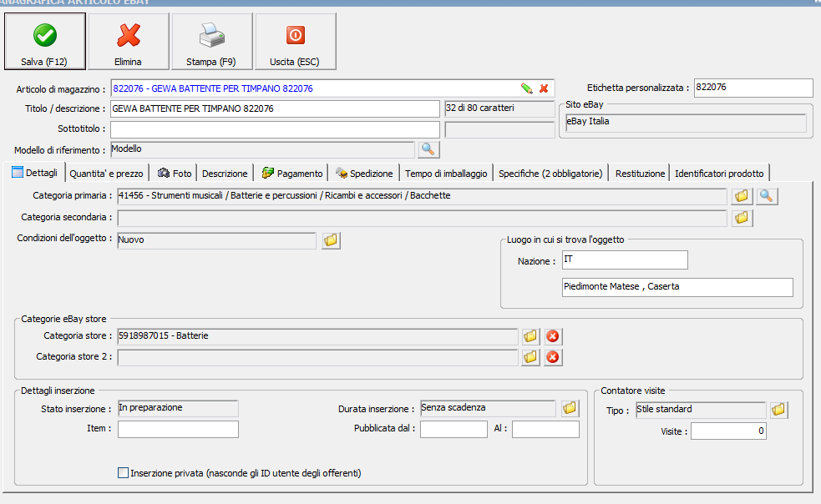
Task: Click the Nazione field containing IT
Action: [x=625, y=260]
